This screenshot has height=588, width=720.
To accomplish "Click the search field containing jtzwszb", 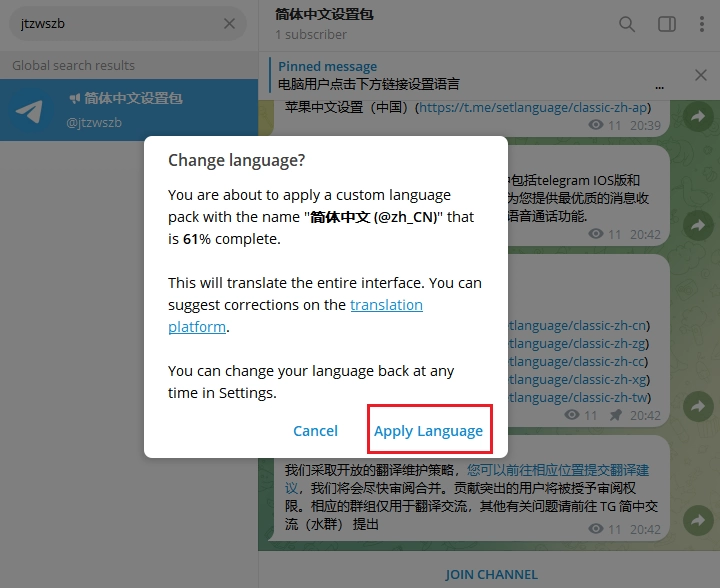I will 115,24.
